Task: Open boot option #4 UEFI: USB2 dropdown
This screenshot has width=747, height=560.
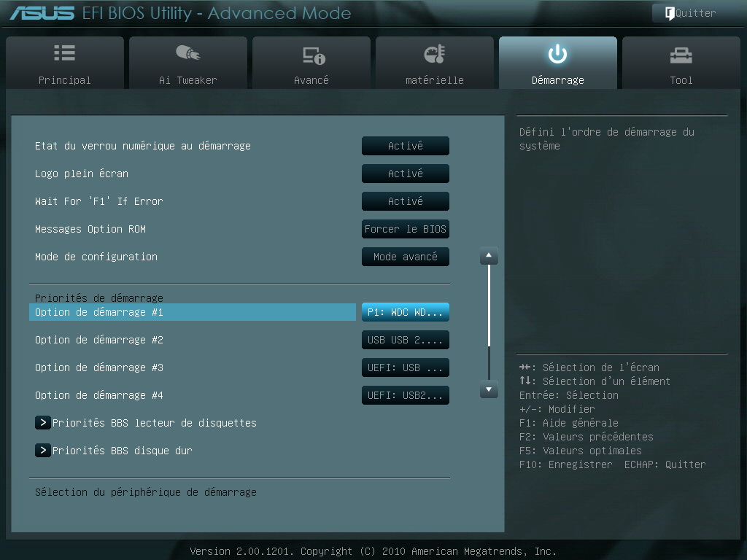Action: pos(406,395)
